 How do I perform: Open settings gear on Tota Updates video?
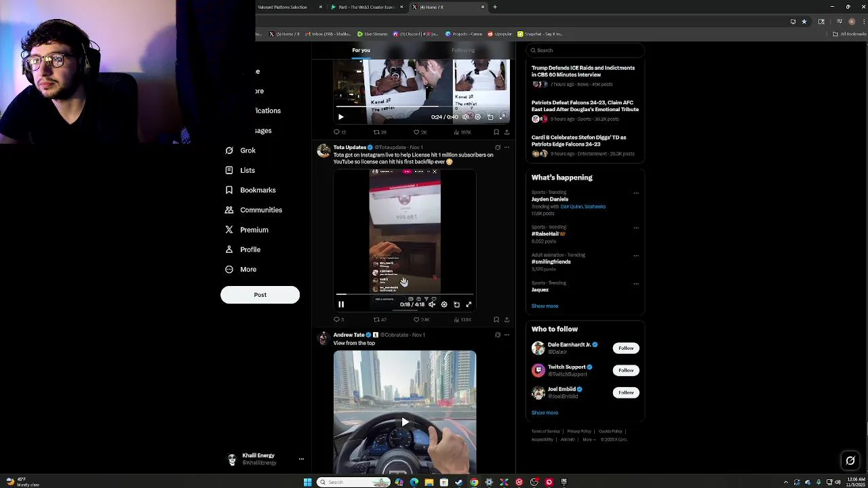point(444,304)
